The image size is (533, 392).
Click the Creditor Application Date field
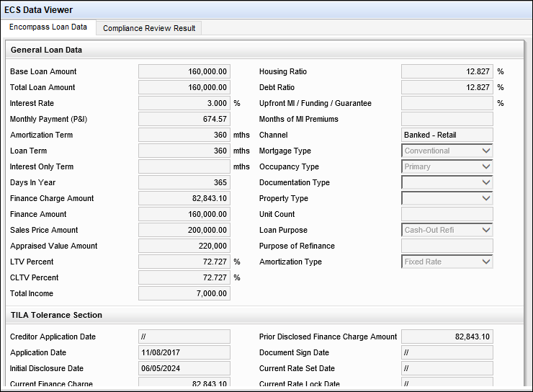pos(184,337)
